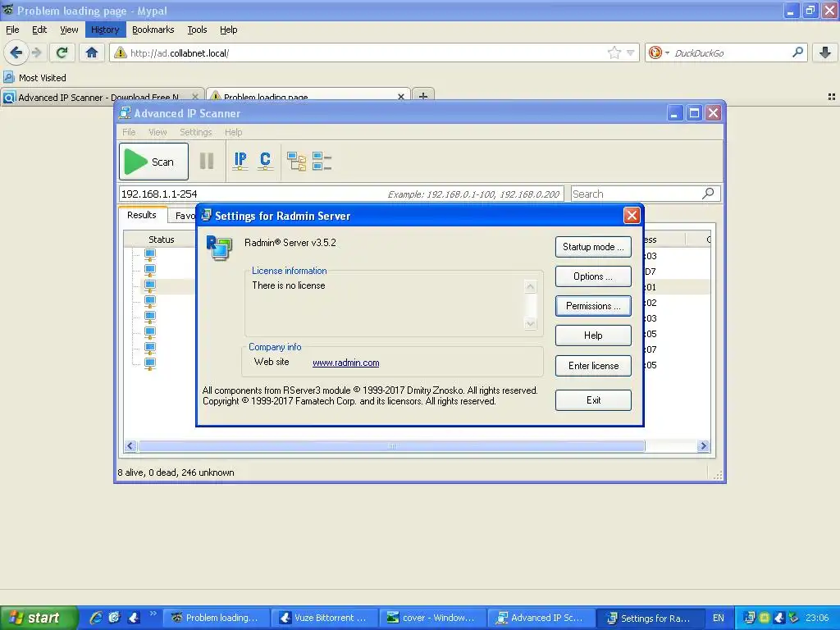Screen dimensions: 840x630
Task: Click the results horizontal scrollbar thumb
Action: pos(391,445)
